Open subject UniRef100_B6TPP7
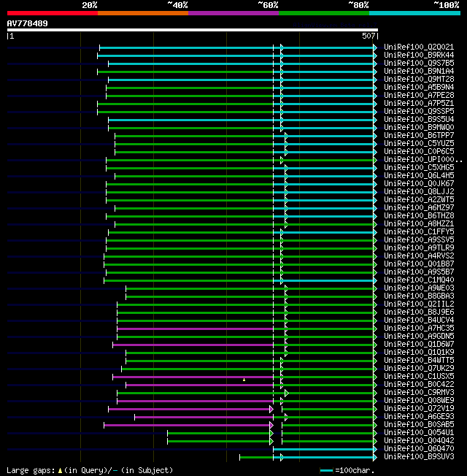This screenshot has height=476, width=467. coord(419,135)
